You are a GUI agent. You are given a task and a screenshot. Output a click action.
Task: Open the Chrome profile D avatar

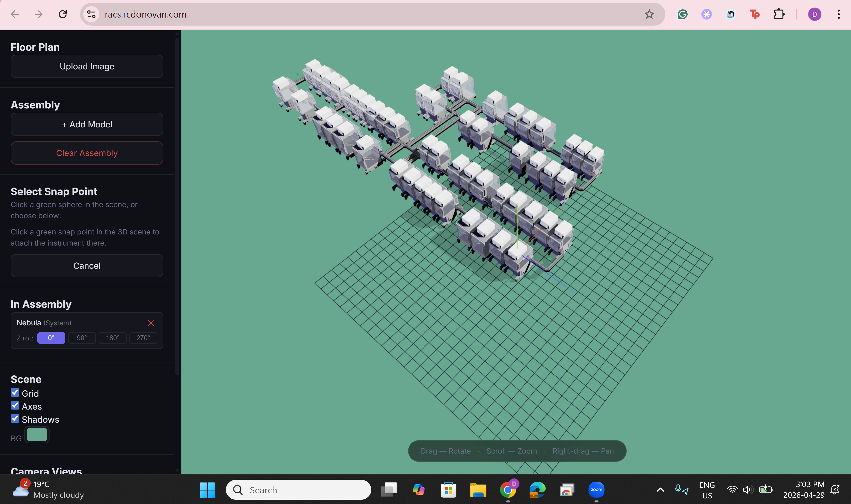814,14
